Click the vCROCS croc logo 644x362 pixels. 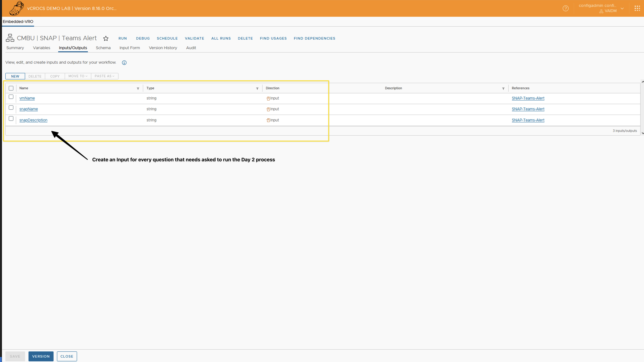click(x=17, y=8)
